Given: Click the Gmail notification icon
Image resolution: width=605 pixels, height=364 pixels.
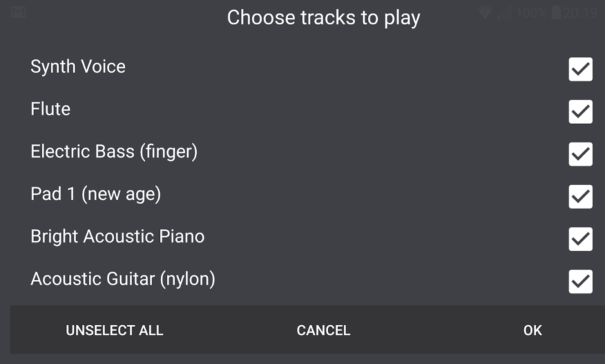Looking at the screenshot, I should coord(18,12).
